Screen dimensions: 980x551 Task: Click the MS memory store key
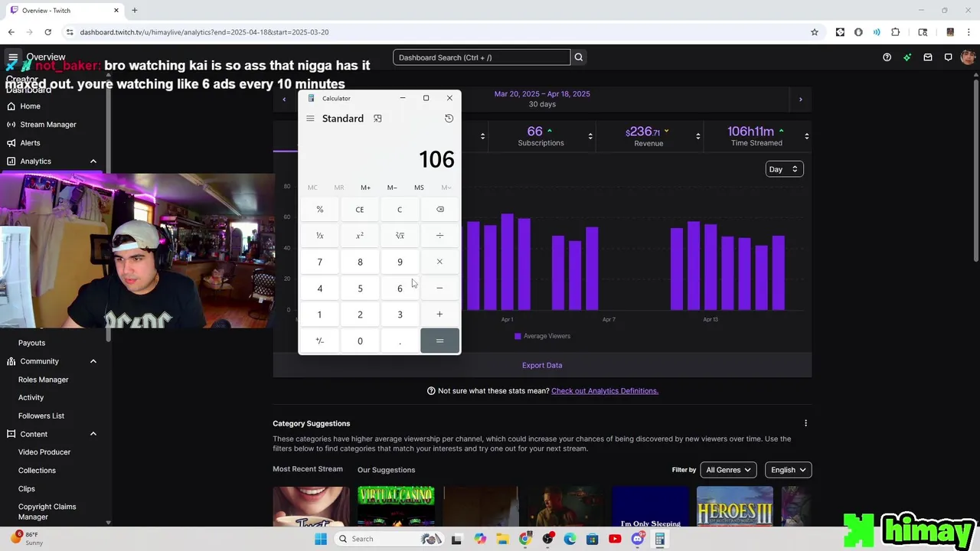419,187
